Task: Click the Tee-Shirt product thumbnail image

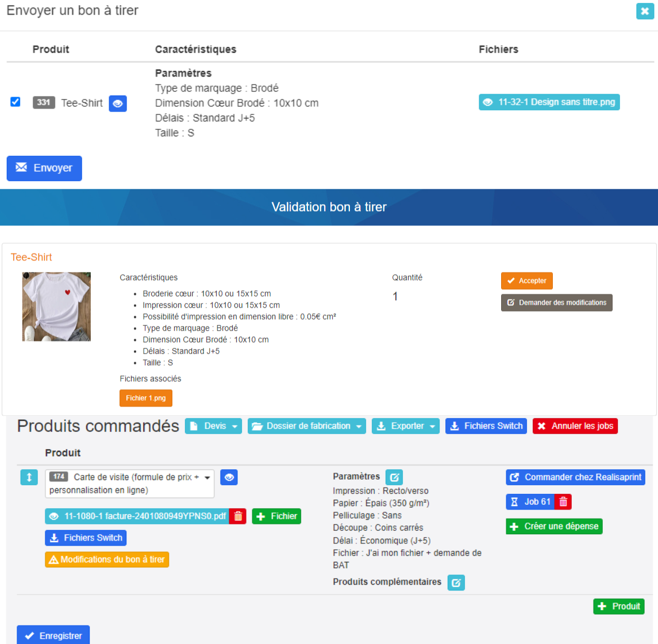Action: [57, 306]
